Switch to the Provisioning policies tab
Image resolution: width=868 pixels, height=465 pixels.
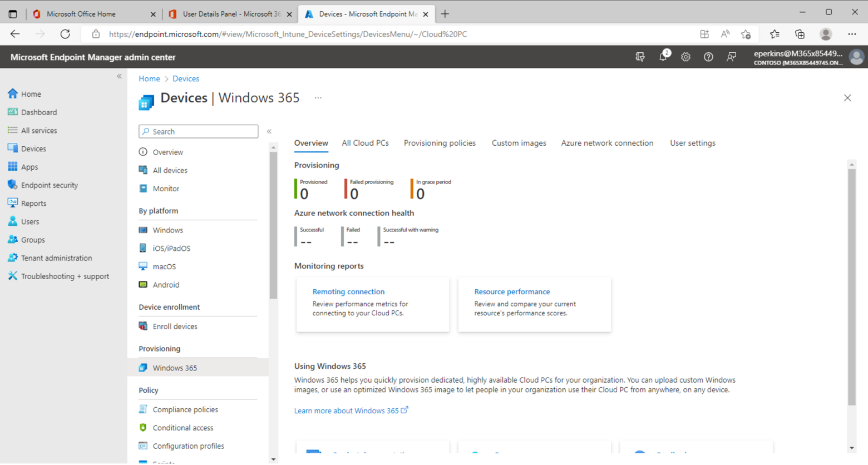tap(440, 143)
